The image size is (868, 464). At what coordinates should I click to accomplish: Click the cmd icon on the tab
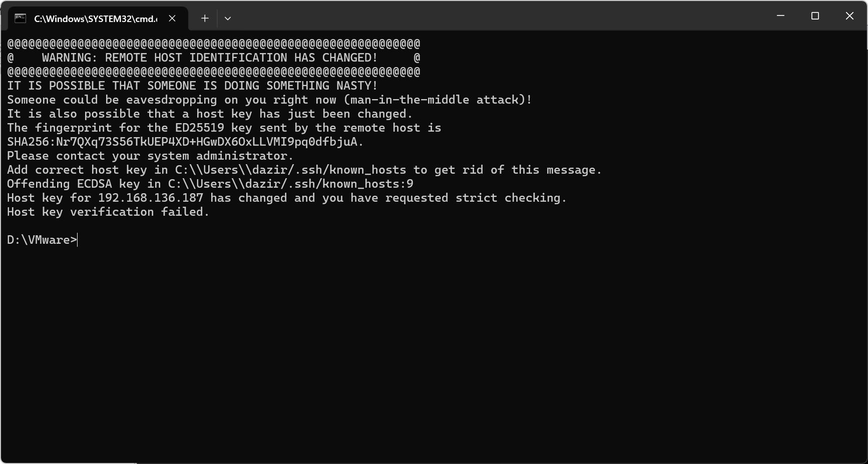tap(20, 19)
